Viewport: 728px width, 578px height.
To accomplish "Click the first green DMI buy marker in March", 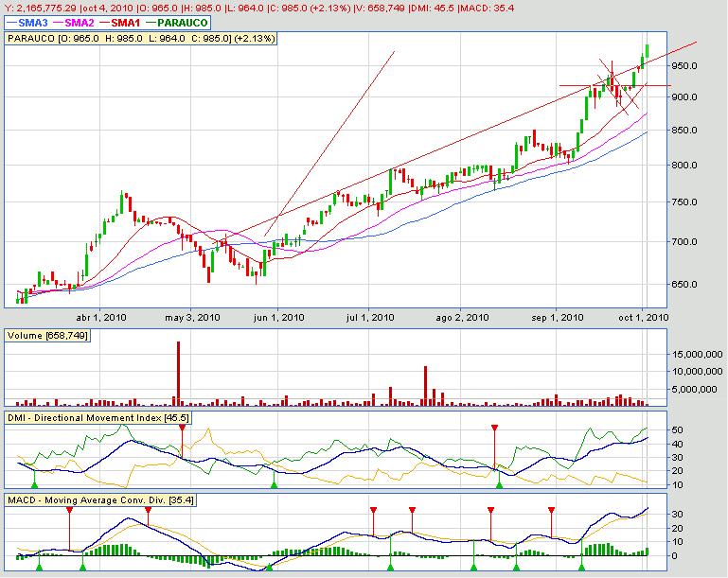I will (x=34, y=484).
